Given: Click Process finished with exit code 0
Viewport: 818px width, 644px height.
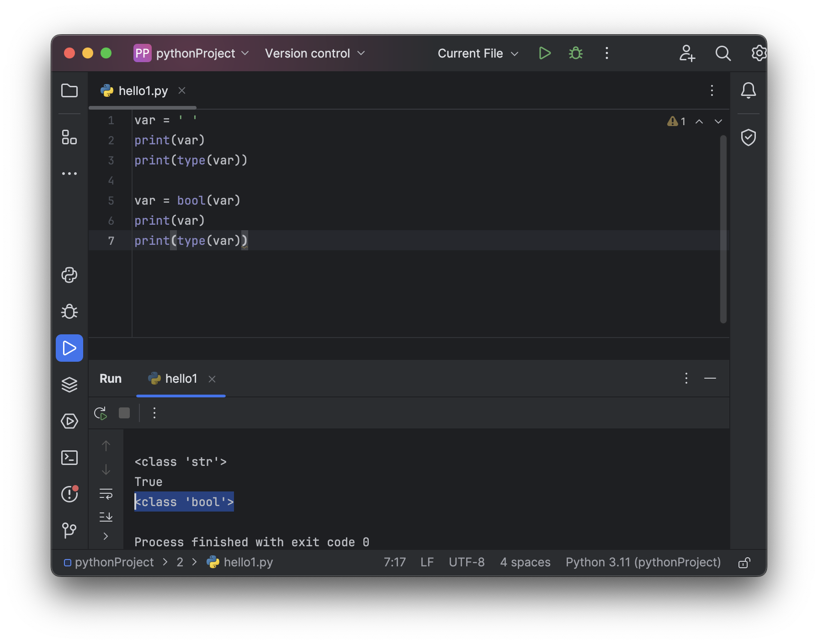Looking at the screenshot, I should (252, 542).
